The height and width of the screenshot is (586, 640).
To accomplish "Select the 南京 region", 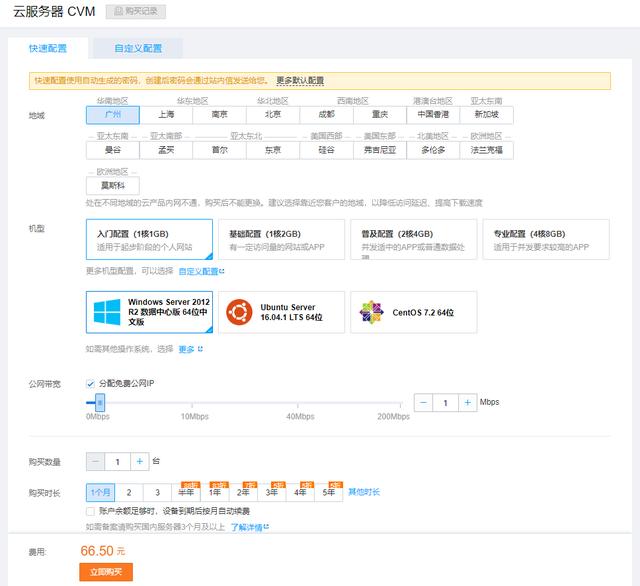I will pyautogui.click(x=220, y=115).
